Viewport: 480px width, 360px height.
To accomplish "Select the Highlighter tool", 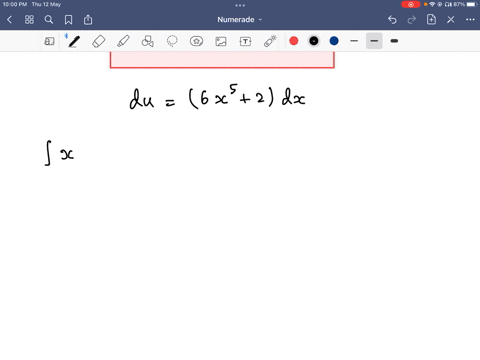I will [x=123, y=41].
